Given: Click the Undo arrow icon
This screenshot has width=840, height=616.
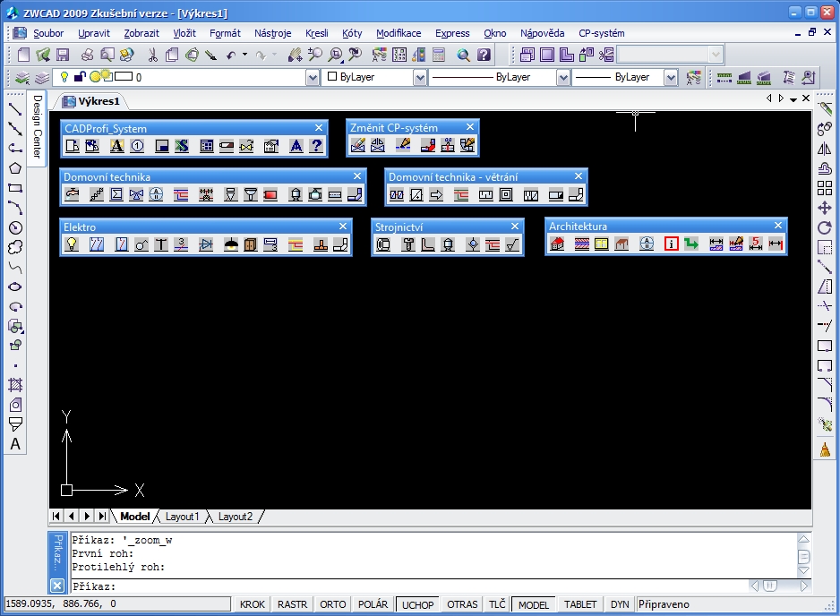Looking at the screenshot, I should point(231,55).
